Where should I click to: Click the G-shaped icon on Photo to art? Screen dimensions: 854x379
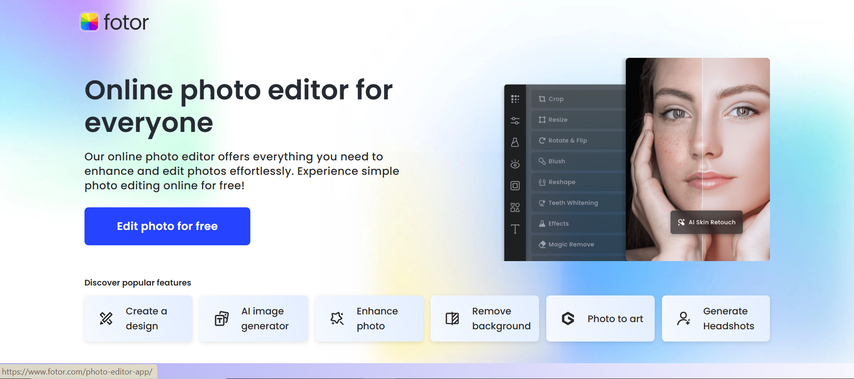click(568, 319)
